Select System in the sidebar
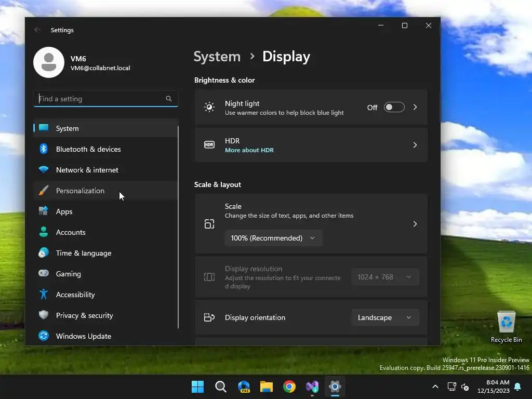Image resolution: width=532 pixels, height=399 pixels. click(x=106, y=128)
